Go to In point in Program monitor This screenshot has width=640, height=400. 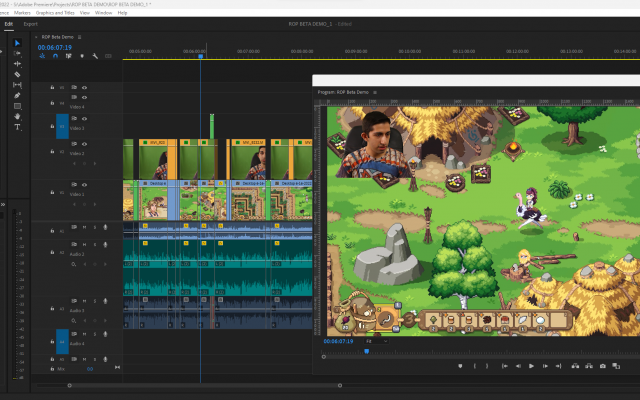click(504, 366)
